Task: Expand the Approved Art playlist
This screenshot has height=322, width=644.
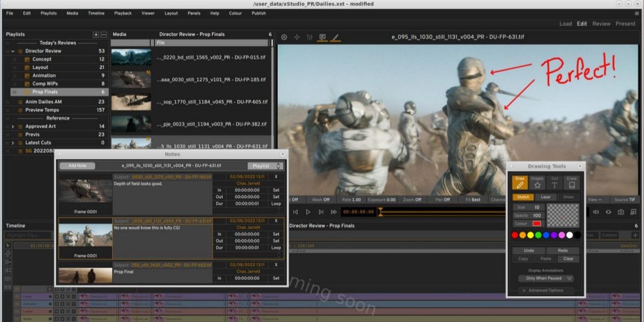Action: 13,126
